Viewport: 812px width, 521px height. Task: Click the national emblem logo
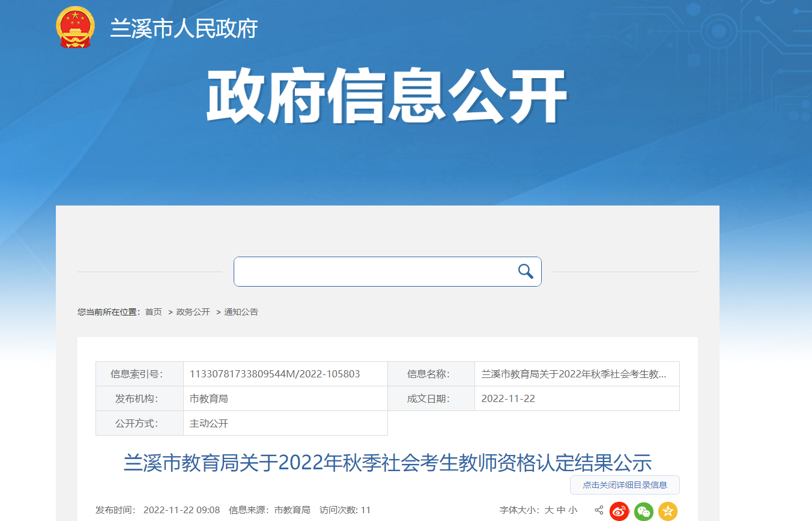[75, 27]
